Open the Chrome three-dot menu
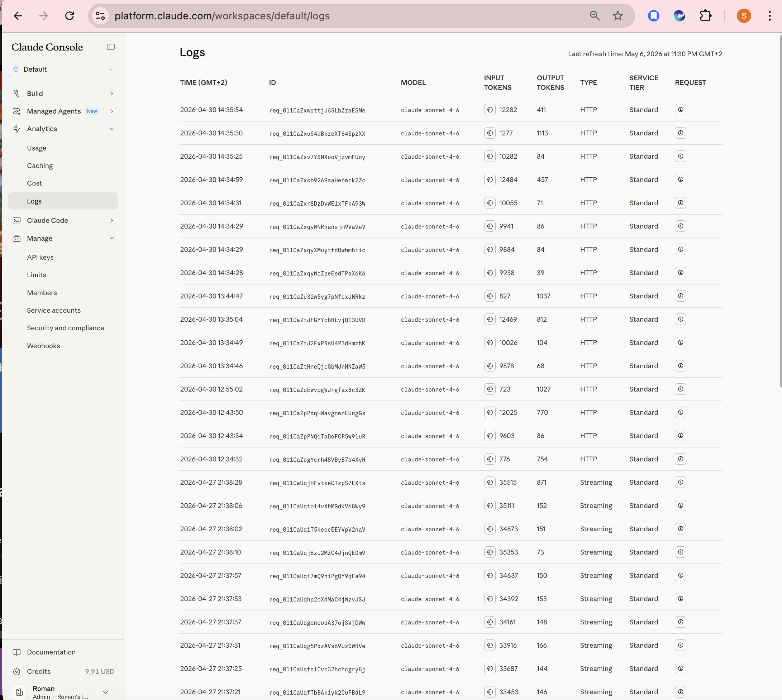 (x=770, y=16)
